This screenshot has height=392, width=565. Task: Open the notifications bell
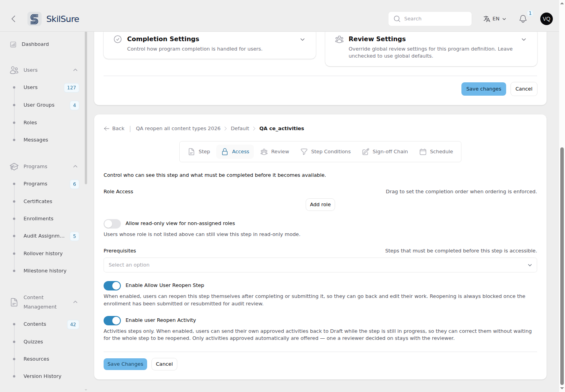523,19
